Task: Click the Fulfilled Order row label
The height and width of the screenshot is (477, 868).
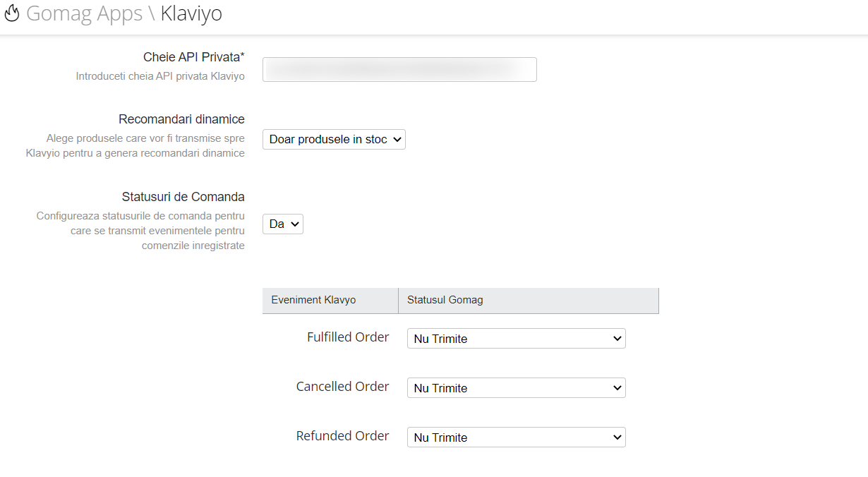Action: point(348,337)
